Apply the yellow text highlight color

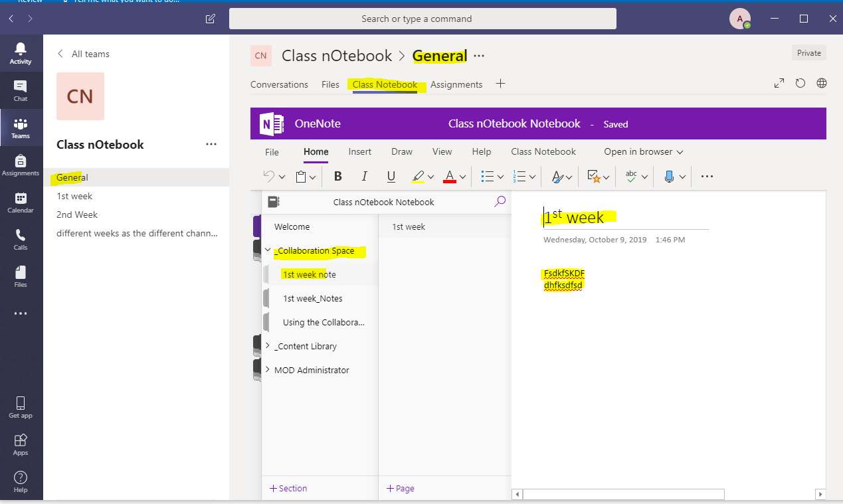pos(417,177)
